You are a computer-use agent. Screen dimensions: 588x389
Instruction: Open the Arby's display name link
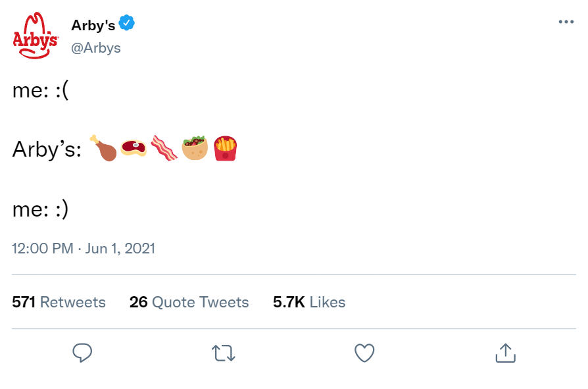coord(93,25)
